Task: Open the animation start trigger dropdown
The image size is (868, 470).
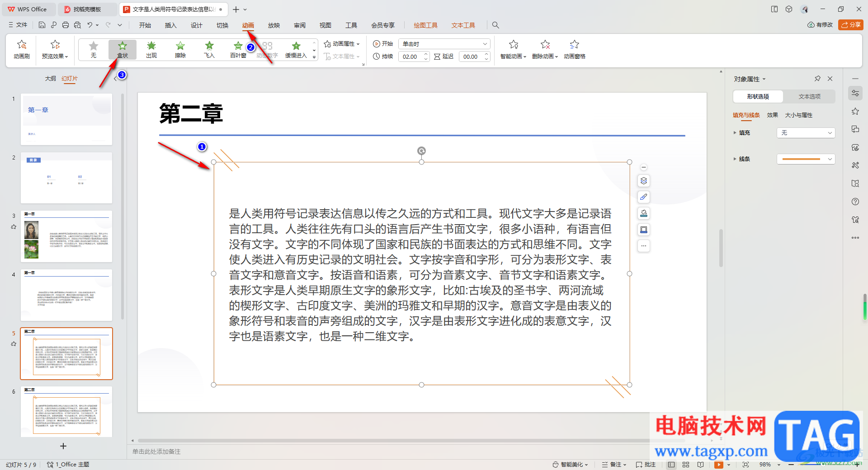Action: coord(445,44)
